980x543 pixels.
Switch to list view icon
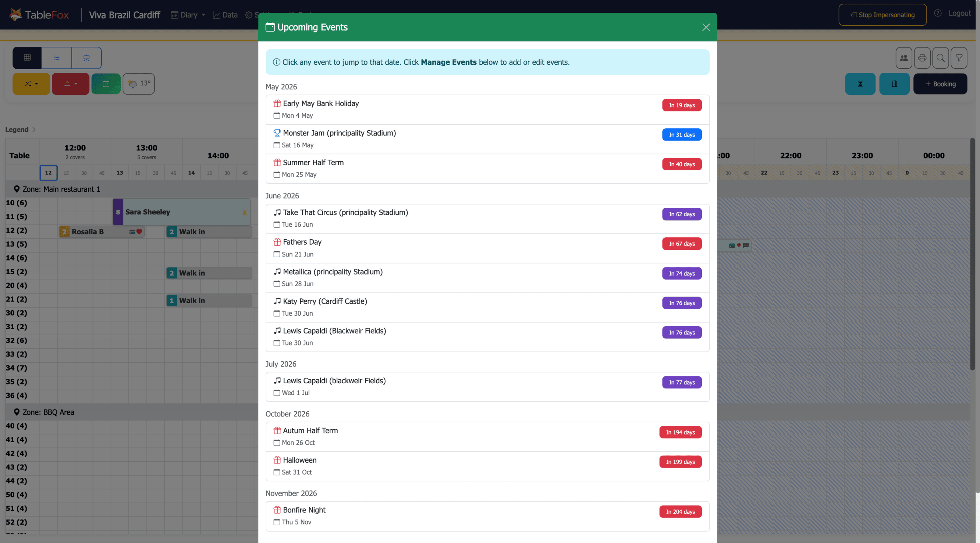[x=56, y=57]
